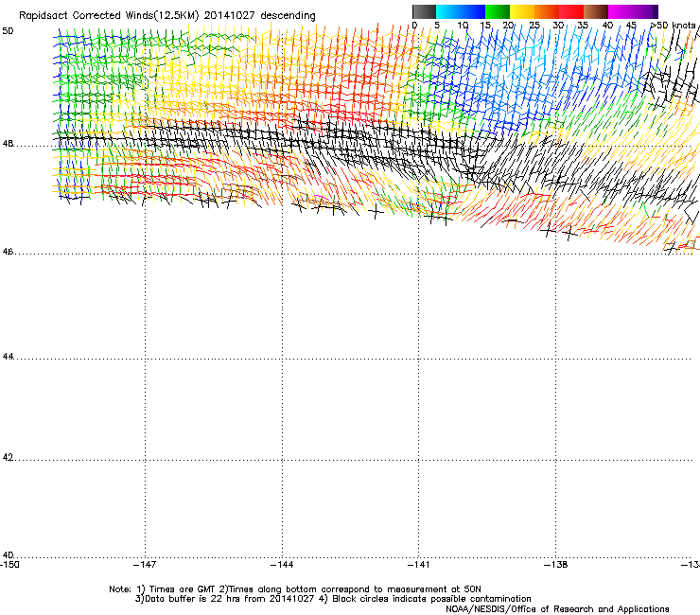
Task: Click the magenta 40-45 knots legend segment
Action: coord(621,11)
